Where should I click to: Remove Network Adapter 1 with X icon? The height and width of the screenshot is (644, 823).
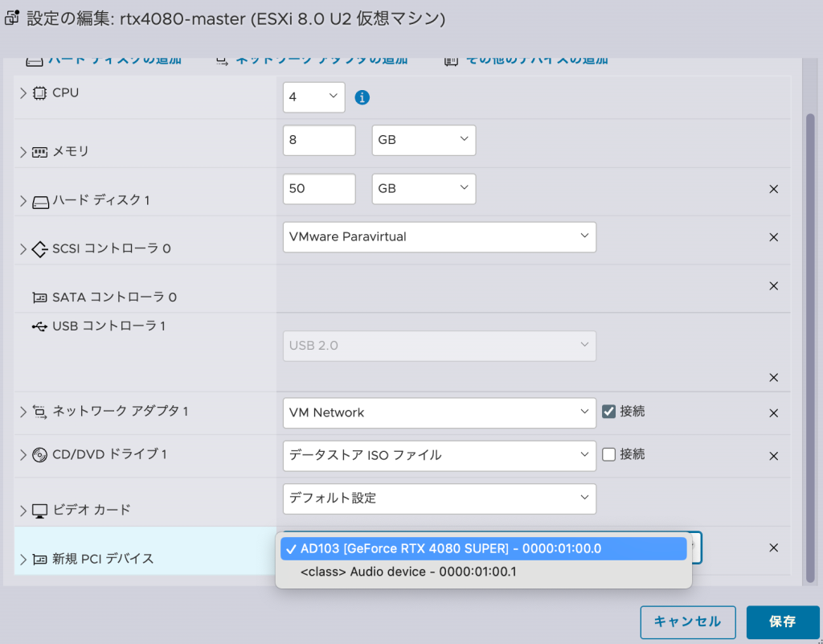pos(773,413)
